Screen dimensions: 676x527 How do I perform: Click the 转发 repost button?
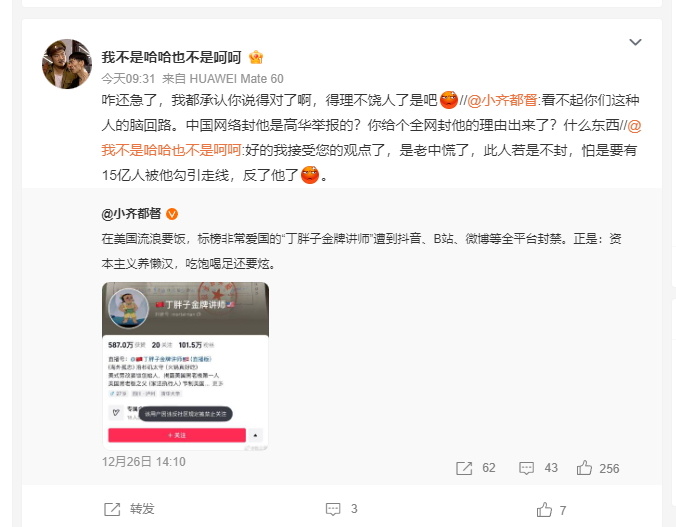point(129,509)
